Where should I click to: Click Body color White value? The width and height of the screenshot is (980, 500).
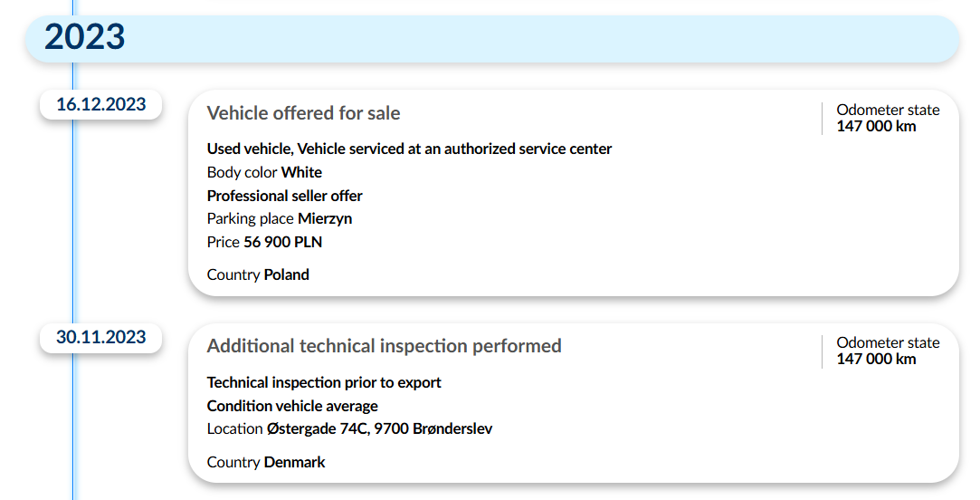click(302, 173)
